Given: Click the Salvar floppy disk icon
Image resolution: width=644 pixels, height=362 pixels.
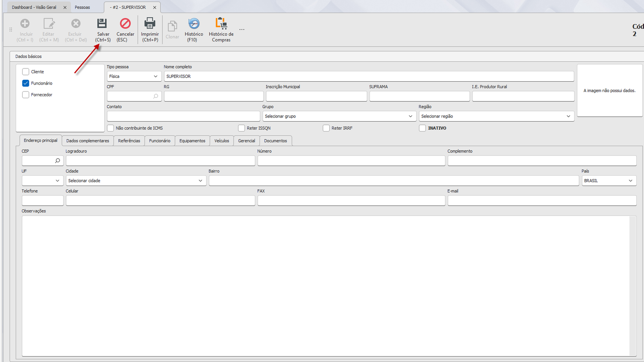Looking at the screenshot, I should coord(102,23).
